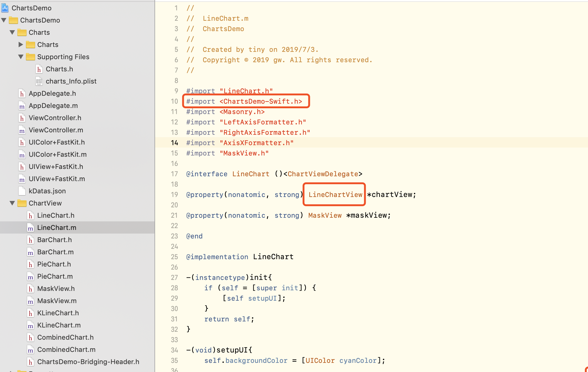588x372 pixels.
Task: Collapse the Supporting Files group
Action: [21, 57]
